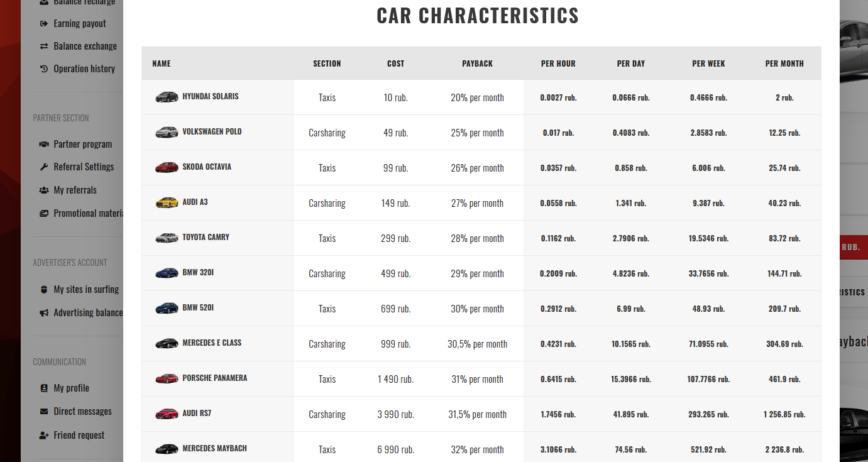This screenshot has height=462, width=868.
Task: Click the Cost column header
Action: pyautogui.click(x=395, y=63)
